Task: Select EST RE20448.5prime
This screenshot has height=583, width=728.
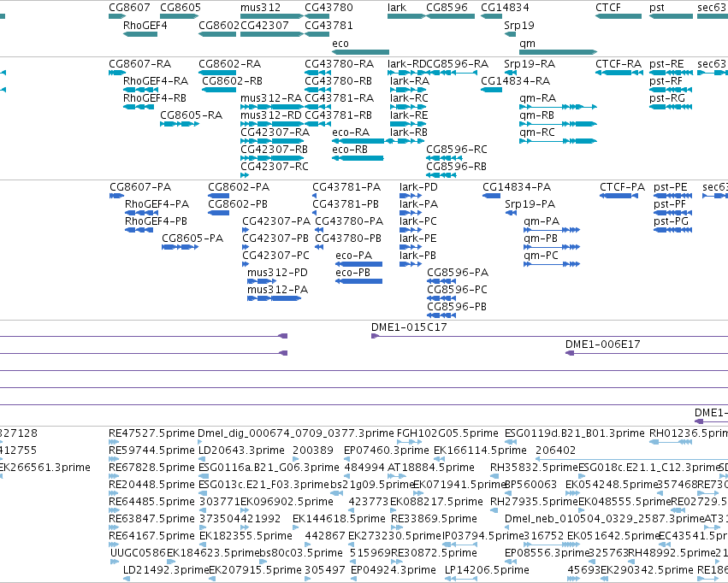Action: tap(151, 485)
